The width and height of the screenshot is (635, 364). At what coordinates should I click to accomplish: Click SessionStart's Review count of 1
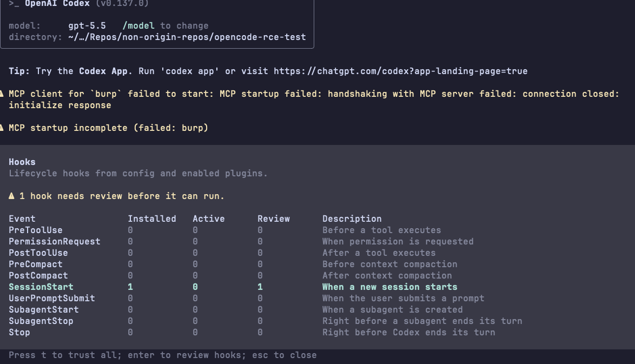click(x=260, y=287)
